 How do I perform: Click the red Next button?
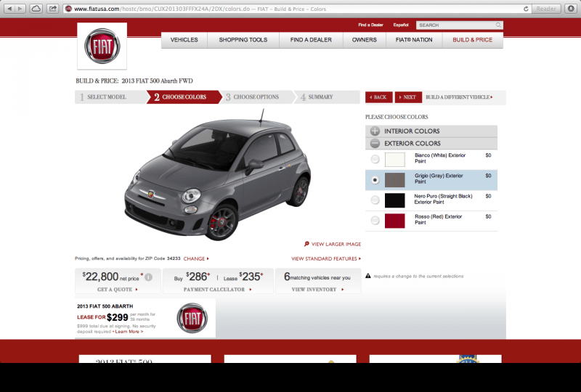click(x=408, y=97)
